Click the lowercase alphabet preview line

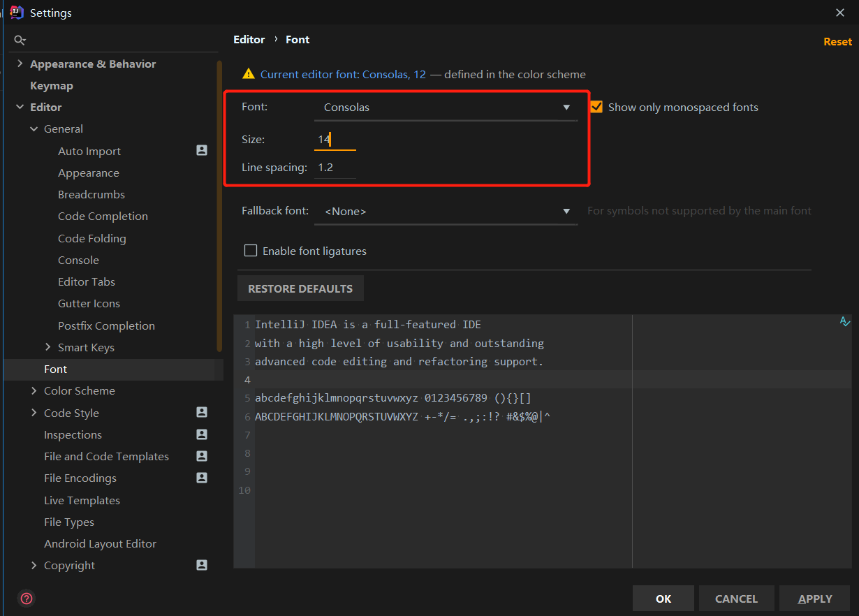[393, 398]
